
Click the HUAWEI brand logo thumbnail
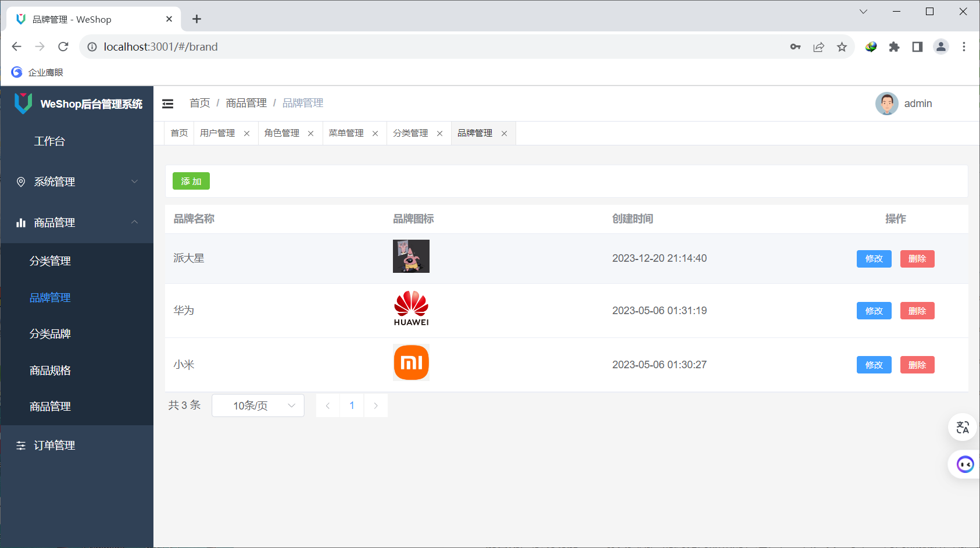point(411,308)
